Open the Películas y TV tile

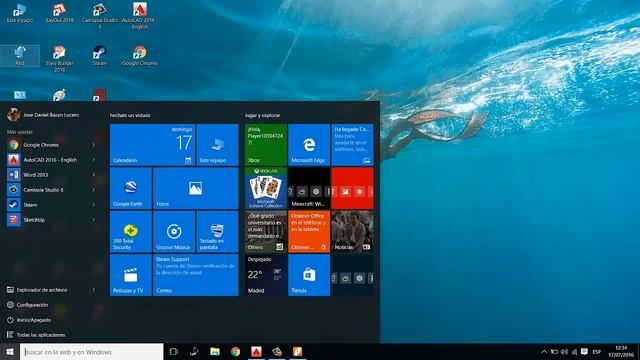coord(131,275)
